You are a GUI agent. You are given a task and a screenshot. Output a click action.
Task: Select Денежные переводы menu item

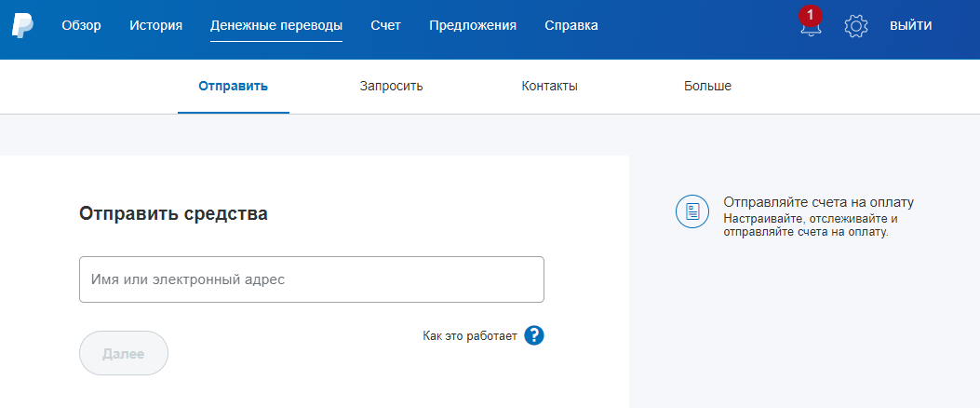tap(276, 26)
